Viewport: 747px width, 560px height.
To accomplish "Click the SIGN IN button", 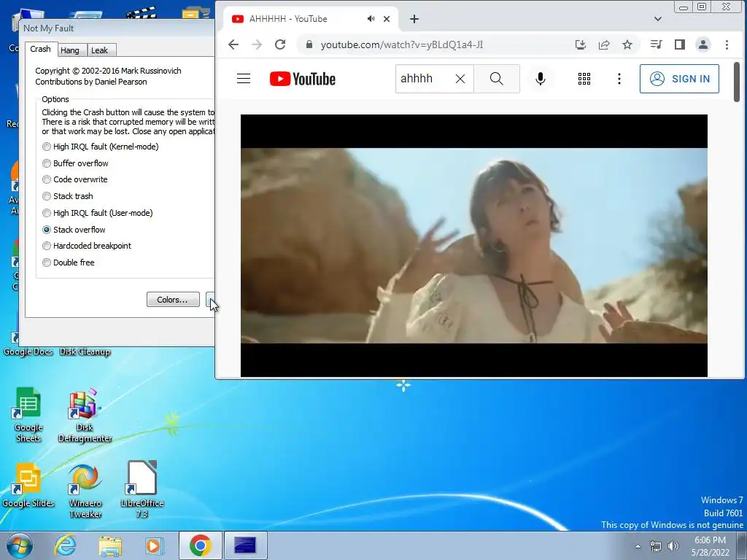I will pyautogui.click(x=679, y=79).
